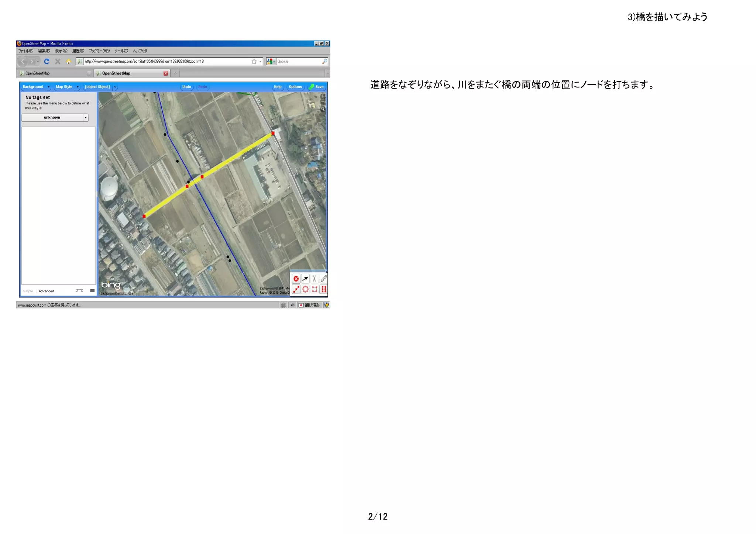The image size is (756, 534).
Task: Click the make circular tool icon
Action: 305,289
